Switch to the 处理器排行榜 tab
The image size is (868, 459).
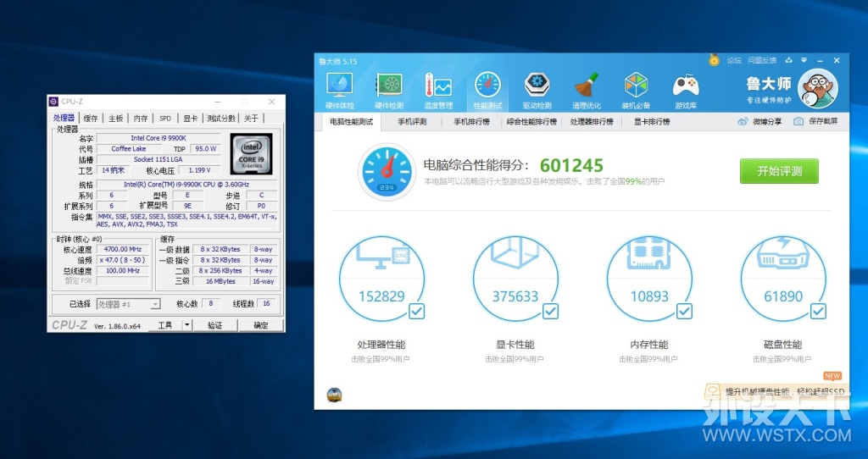(592, 122)
